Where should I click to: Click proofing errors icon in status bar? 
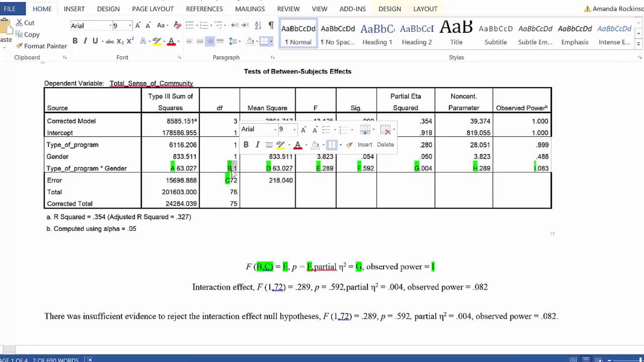coord(89,359)
